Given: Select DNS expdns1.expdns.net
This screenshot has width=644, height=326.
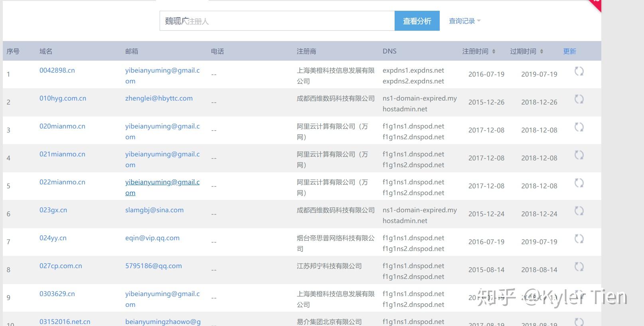Looking at the screenshot, I should click(413, 70).
